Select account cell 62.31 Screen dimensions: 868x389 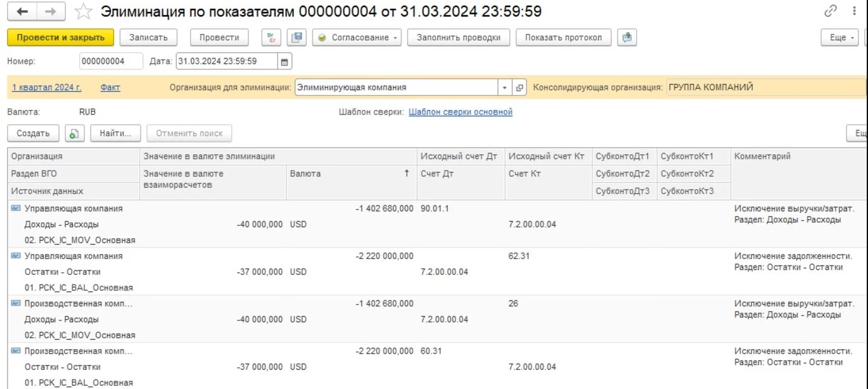coord(519,256)
